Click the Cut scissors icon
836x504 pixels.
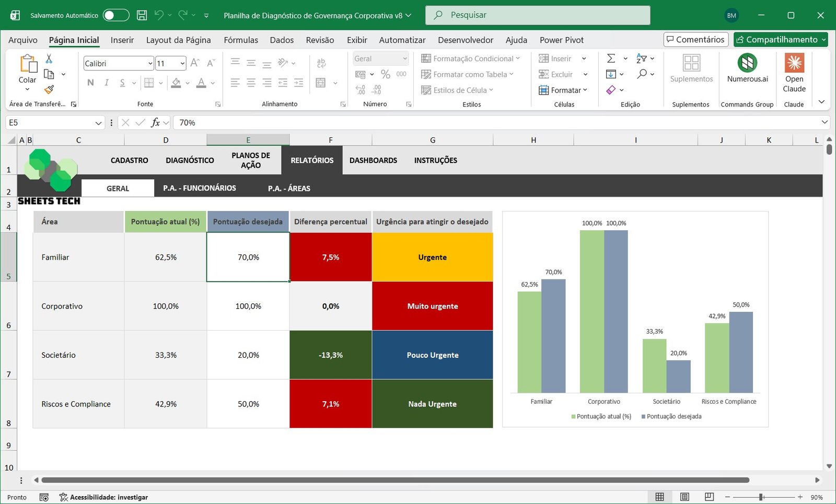(49, 58)
